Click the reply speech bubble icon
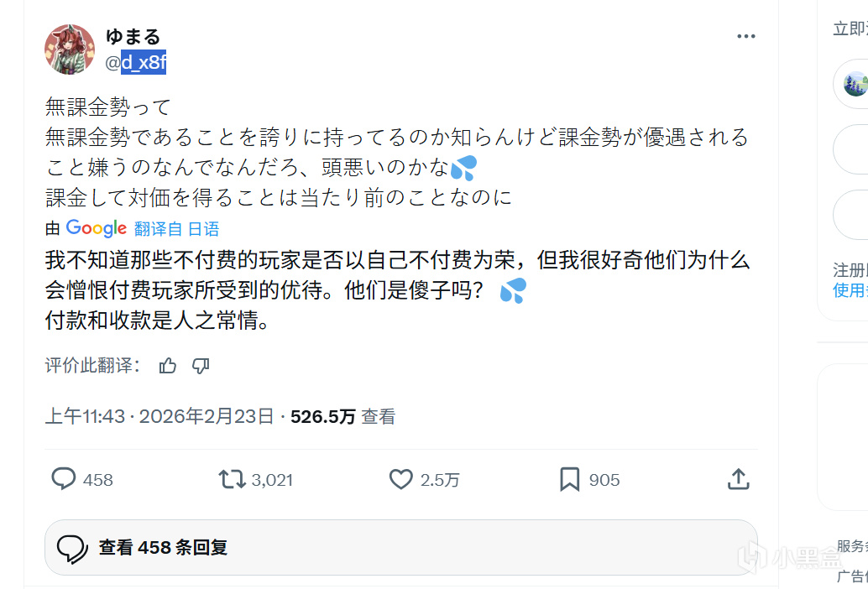868x589 pixels. tap(64, 479)
